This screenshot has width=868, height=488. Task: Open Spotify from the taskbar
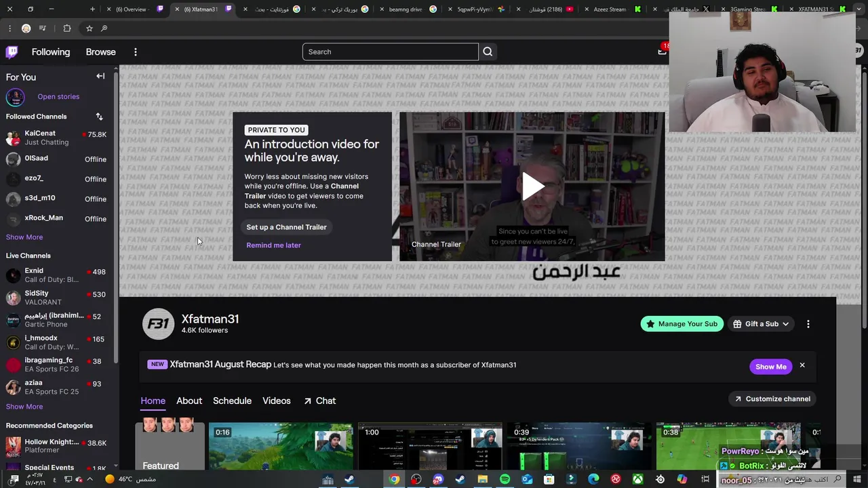[x=505, y=479]
